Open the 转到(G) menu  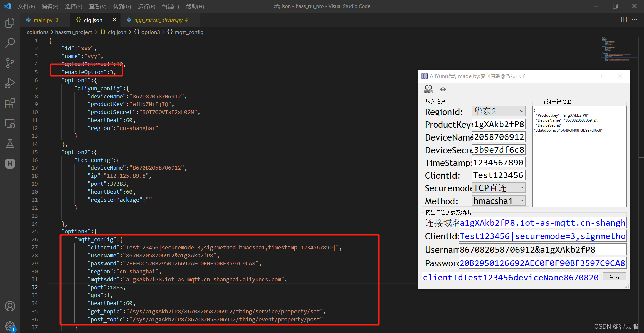coord(122,6)
